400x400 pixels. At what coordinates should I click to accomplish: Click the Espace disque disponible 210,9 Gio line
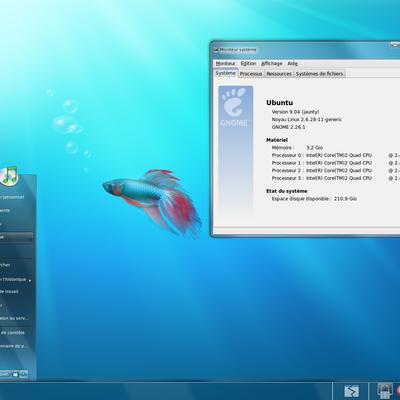314,199
